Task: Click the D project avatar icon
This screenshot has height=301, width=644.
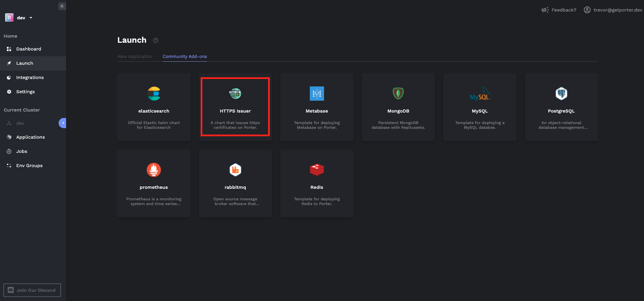Action: pos(9,18)
